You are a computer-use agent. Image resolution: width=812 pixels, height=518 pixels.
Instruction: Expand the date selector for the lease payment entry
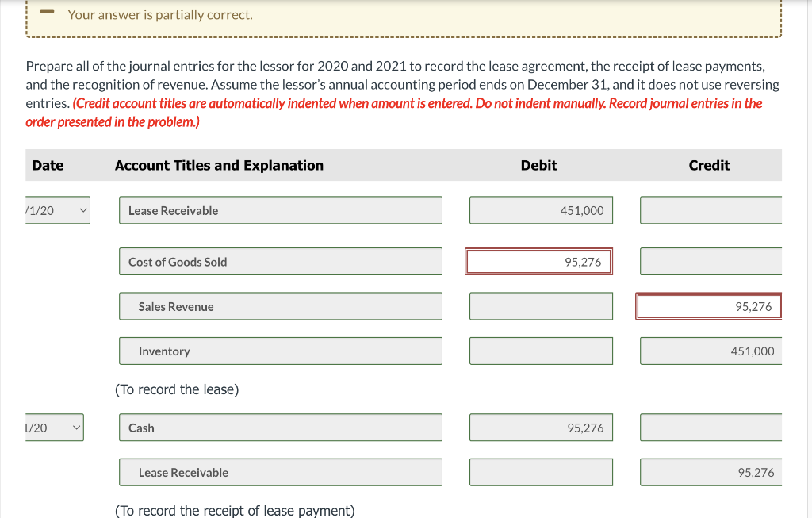pos(54,427)
